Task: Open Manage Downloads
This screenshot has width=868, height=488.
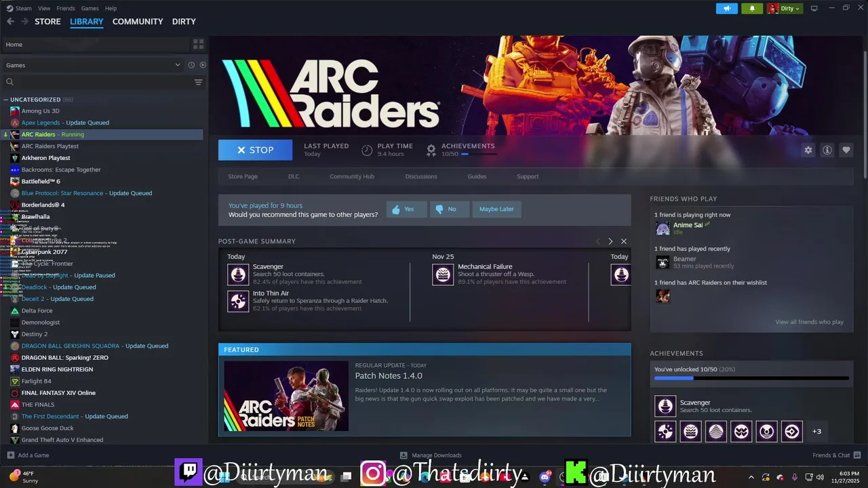Action: [431, 455]
